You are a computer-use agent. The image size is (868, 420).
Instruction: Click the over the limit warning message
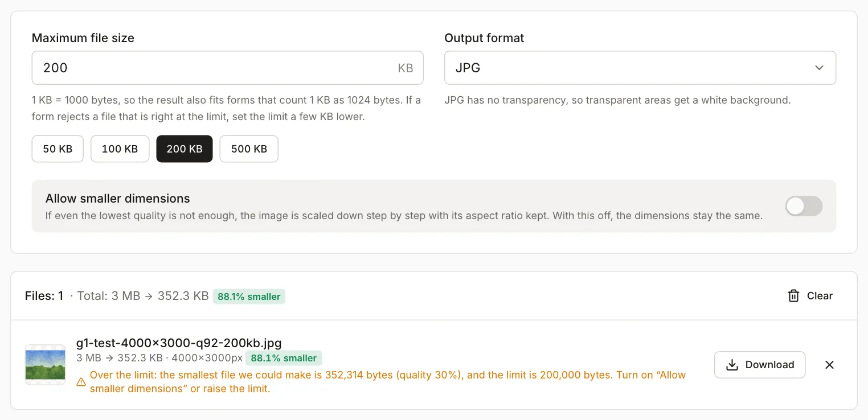[388, 382]
